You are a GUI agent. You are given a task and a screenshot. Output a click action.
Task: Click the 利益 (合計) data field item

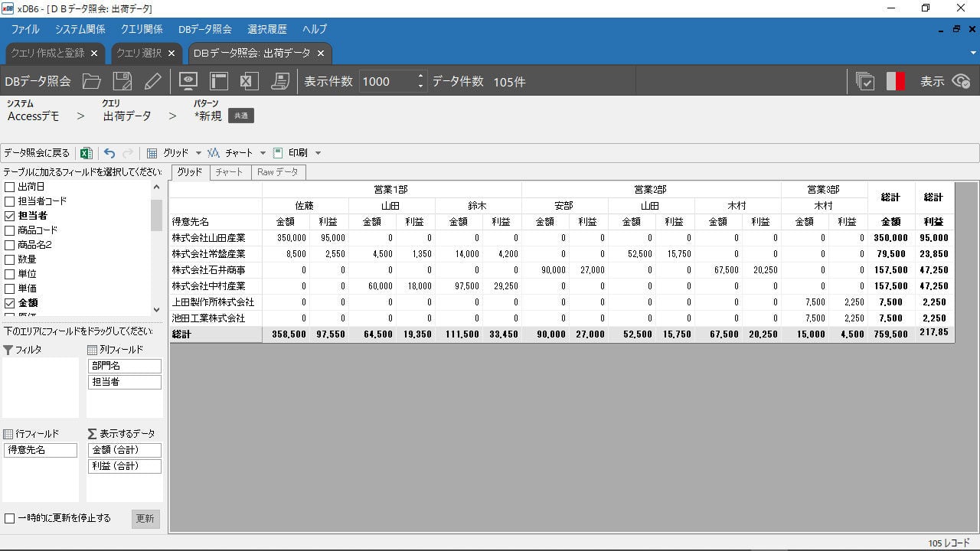coord(126,466)
